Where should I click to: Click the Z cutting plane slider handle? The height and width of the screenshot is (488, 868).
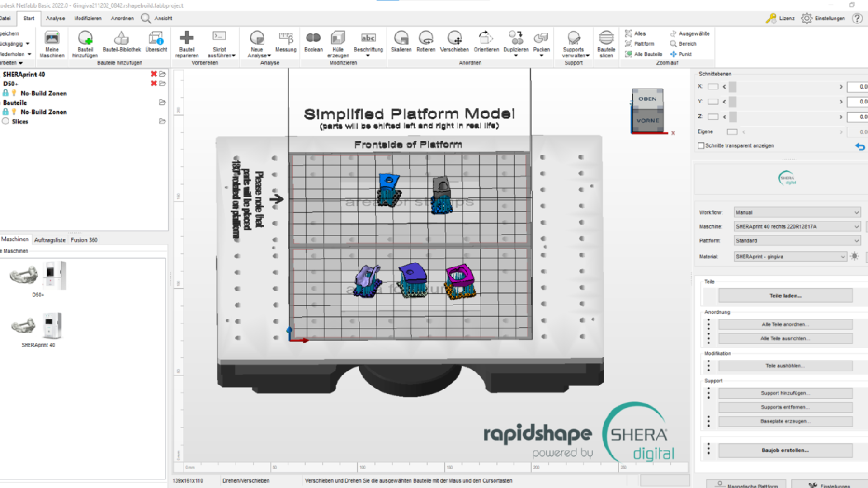pyautogui.click(x=733, y=117)
